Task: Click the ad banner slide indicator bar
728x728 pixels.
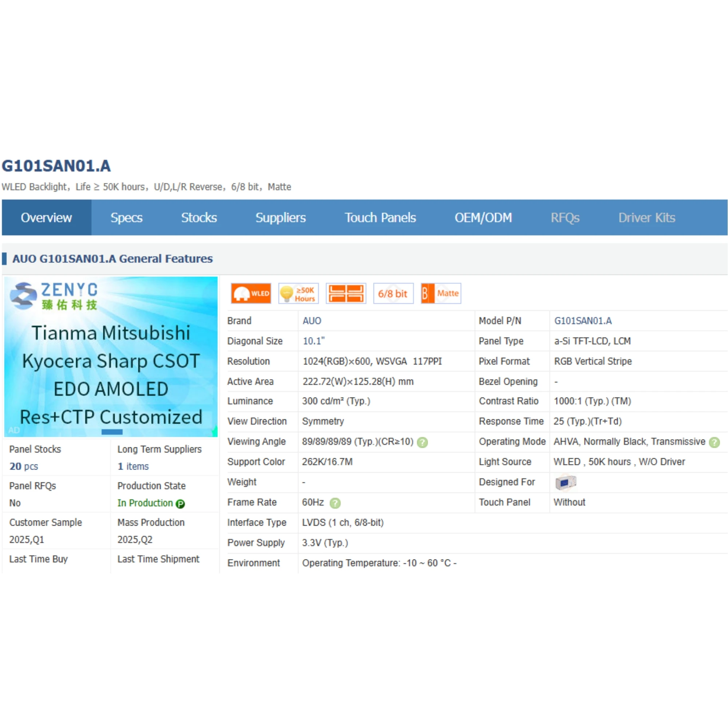Action: click(x=112, y=432)
